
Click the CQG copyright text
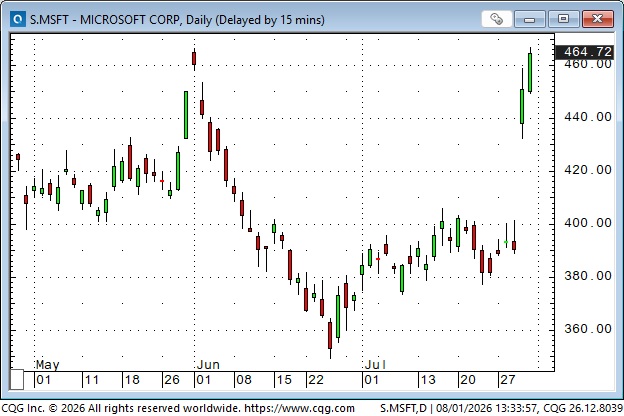(178, 408)
